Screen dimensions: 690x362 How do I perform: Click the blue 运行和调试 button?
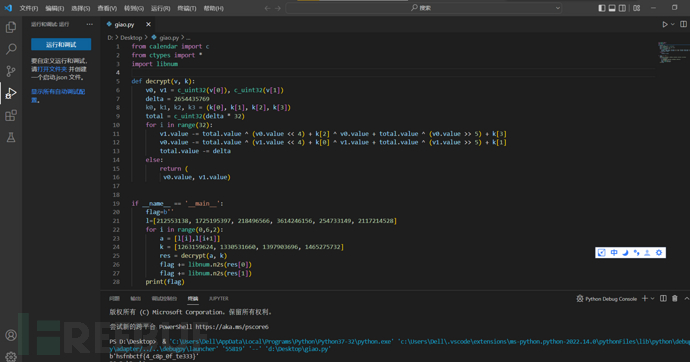pos(61,44)
